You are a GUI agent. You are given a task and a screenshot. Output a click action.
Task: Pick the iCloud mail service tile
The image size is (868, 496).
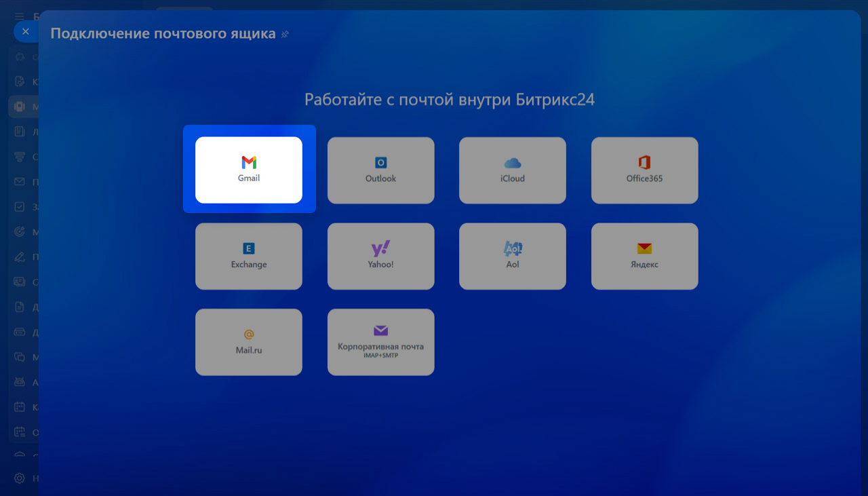513,170
